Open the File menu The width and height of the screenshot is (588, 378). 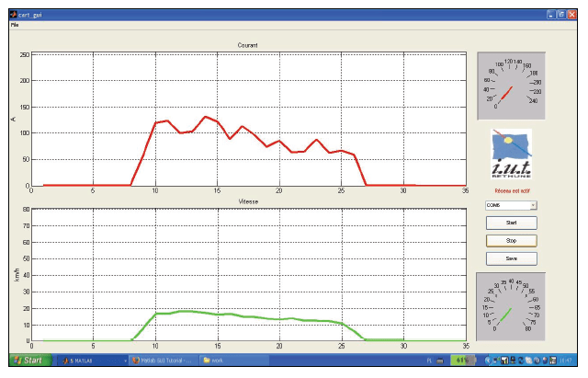[x=14, y=25]
